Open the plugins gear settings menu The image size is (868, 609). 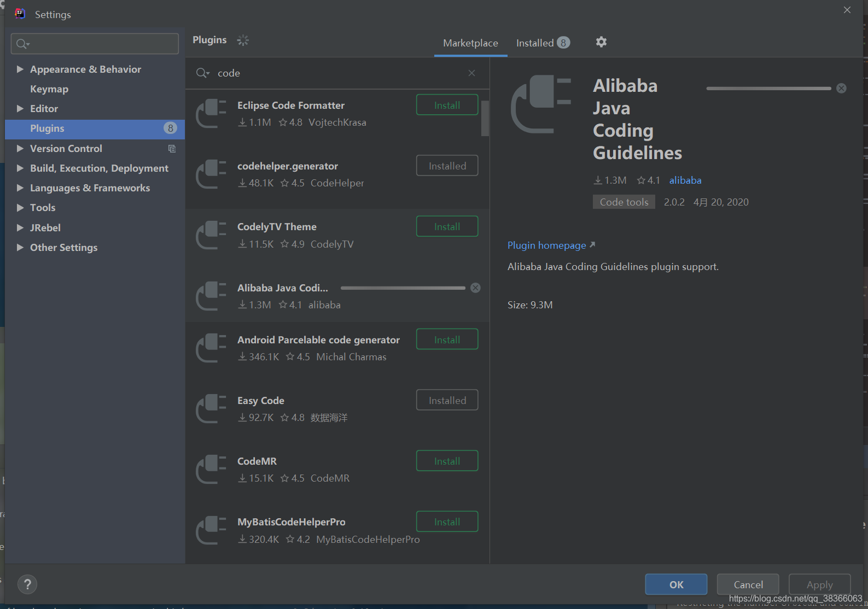pos(601,42)
